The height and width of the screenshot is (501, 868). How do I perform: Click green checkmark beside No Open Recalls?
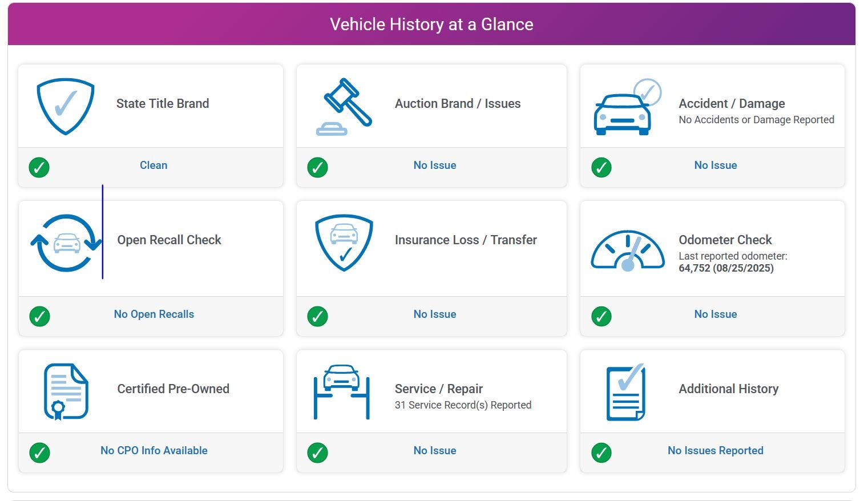39,316
